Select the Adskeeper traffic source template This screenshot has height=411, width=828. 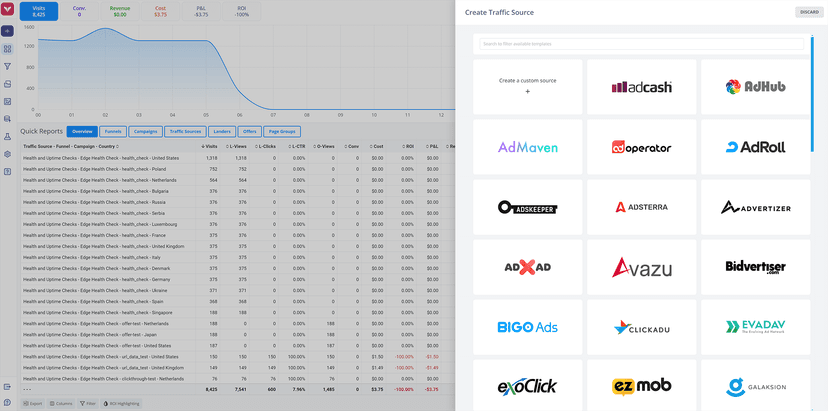tap(528, 207)
